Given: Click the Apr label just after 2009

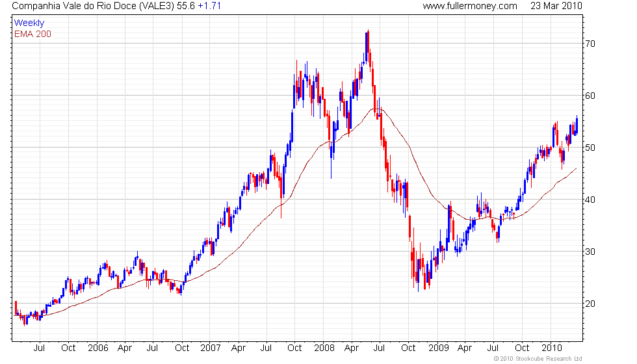Looking at the screenshot, I should pos(465,348).
